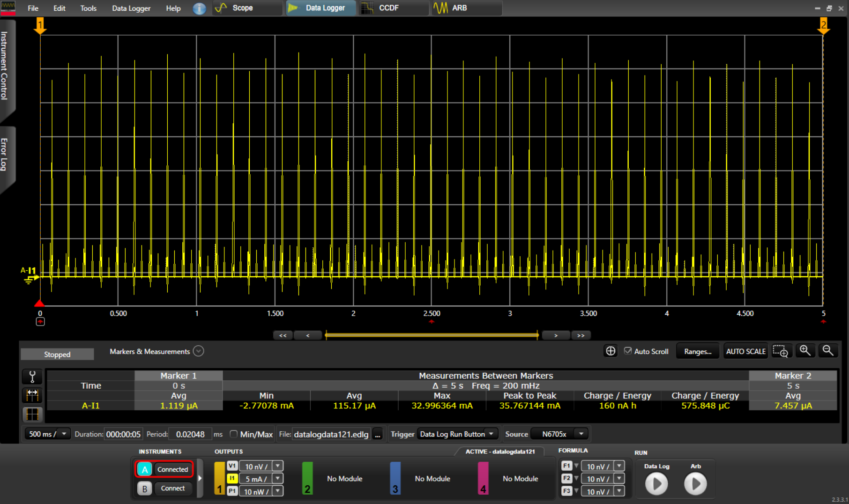Screen dimensions: 849x504
Task: Collapse the Markers & Measurements section
Action: (x=199, y=351)
